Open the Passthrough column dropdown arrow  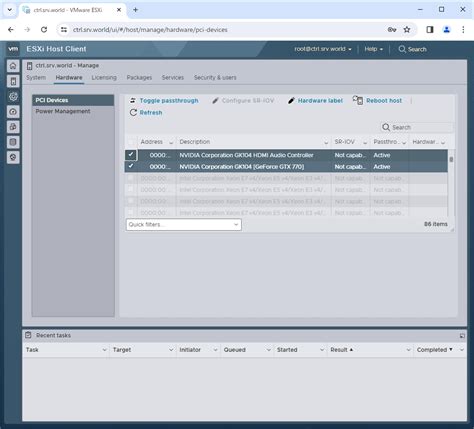404,142
